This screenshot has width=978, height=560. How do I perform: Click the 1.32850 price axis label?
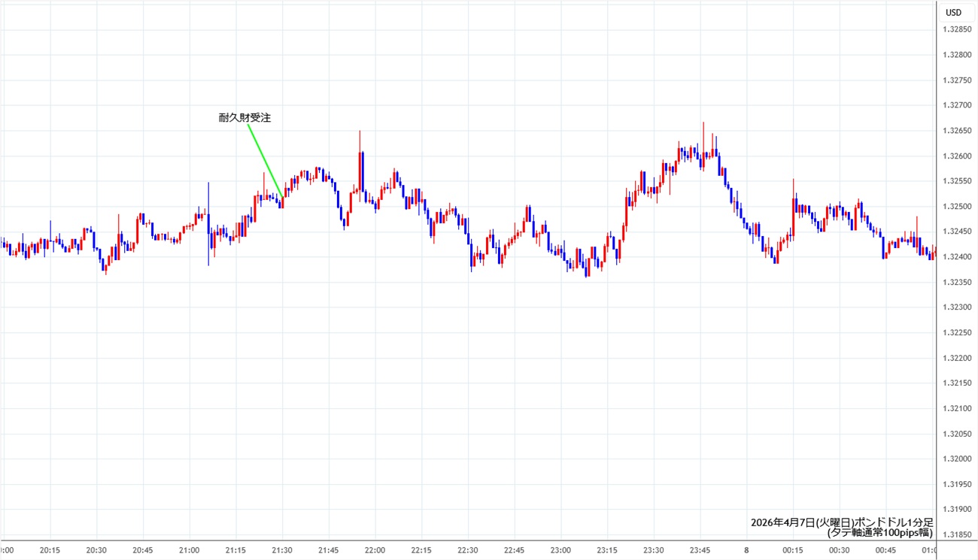[957, 29]
